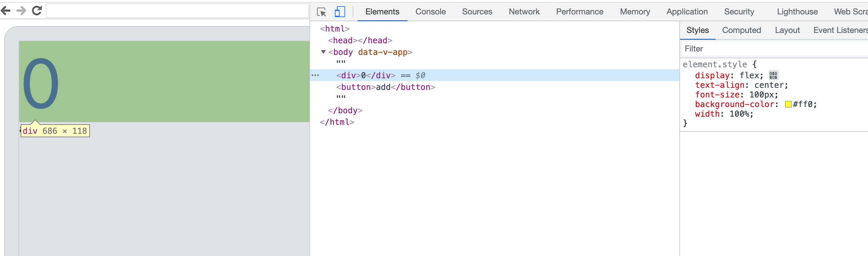Click the large 0 in the page preview
Screen dimensions: 868x256
[41, 83]
